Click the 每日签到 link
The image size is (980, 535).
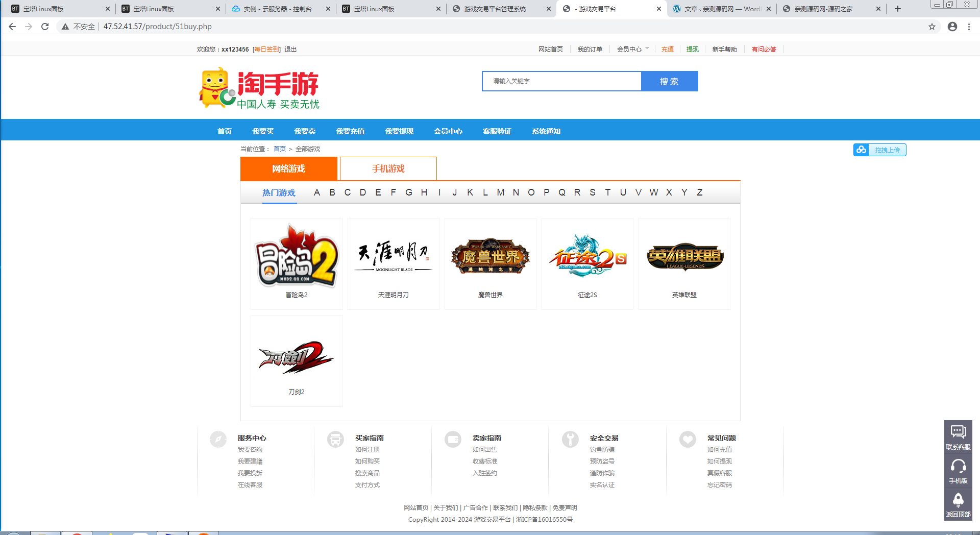point(266,49)
